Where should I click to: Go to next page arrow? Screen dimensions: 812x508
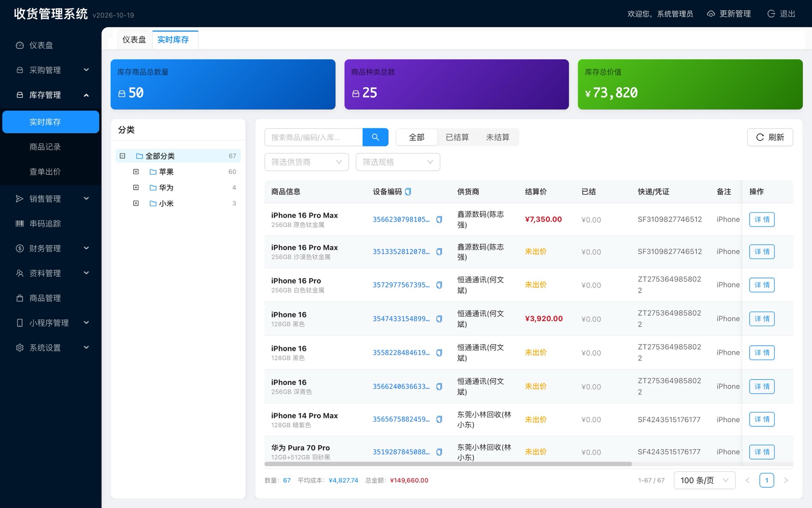point(786,480)
